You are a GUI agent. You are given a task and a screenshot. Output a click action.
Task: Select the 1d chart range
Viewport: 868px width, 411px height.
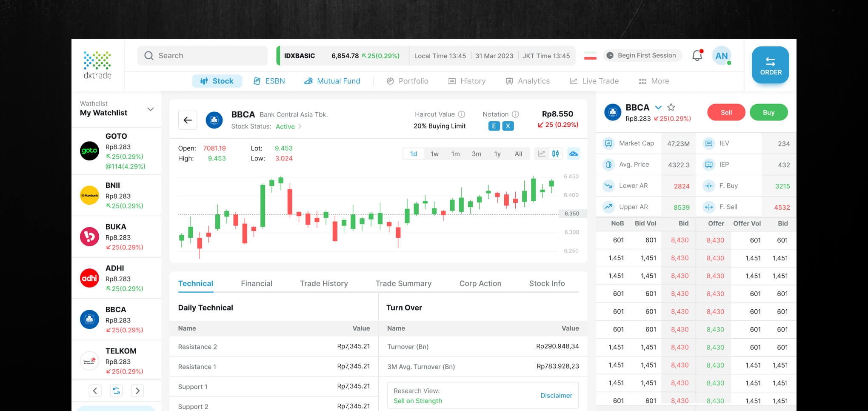(414, 154)
